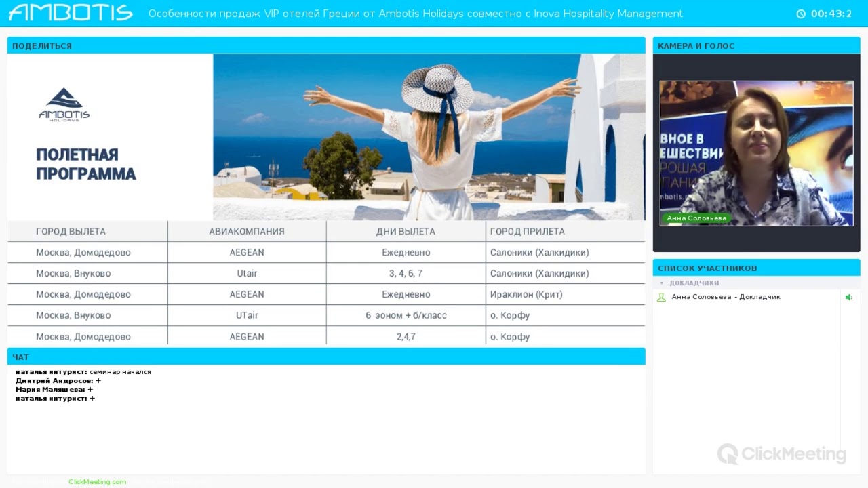Click the 2,4,7 departure days cell
This screenshot has height=488, width=868.
tap(406, 336)
